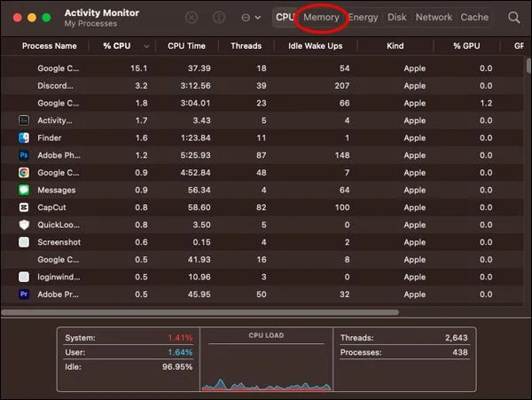Click the Activity Monitor process icon

(24, 121)
